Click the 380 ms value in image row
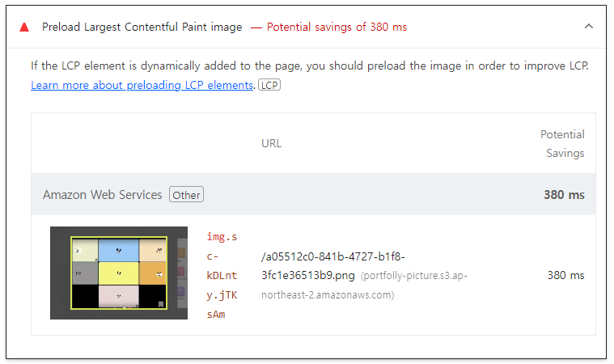This screenshot has height=364, width=614. (565, 275)
